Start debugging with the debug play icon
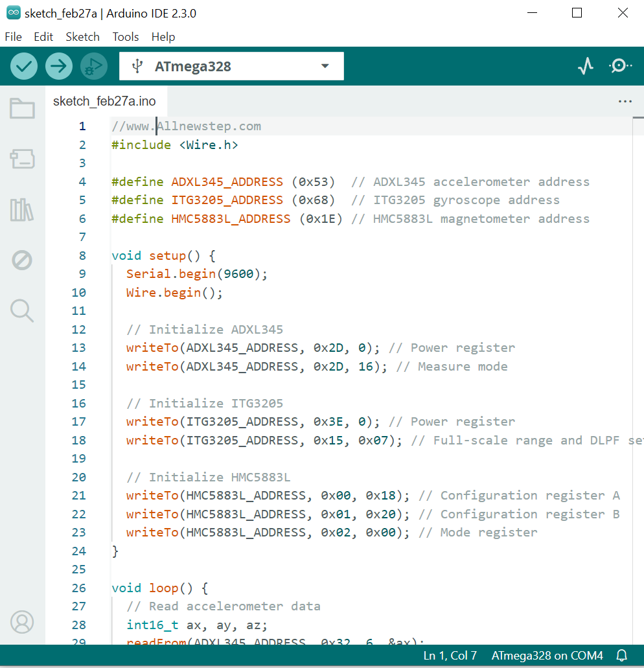This screenshot has height=668, width=644. 94,66
